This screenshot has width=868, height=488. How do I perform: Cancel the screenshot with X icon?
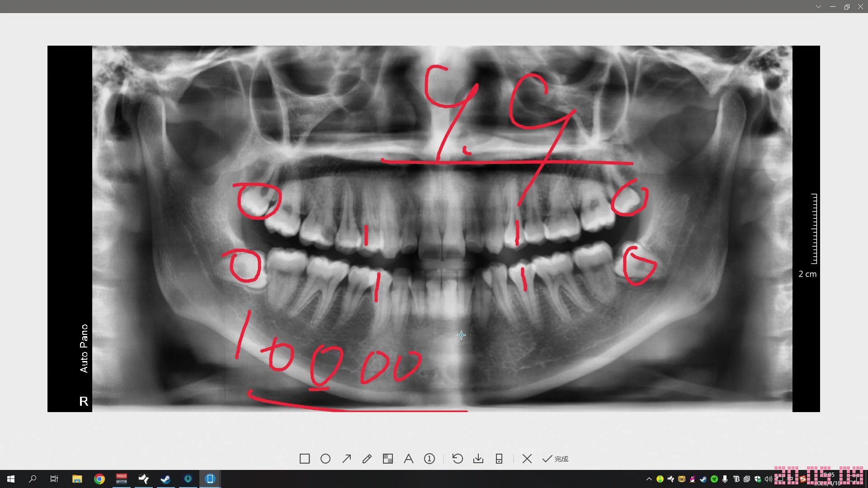(x=527, y=459)
